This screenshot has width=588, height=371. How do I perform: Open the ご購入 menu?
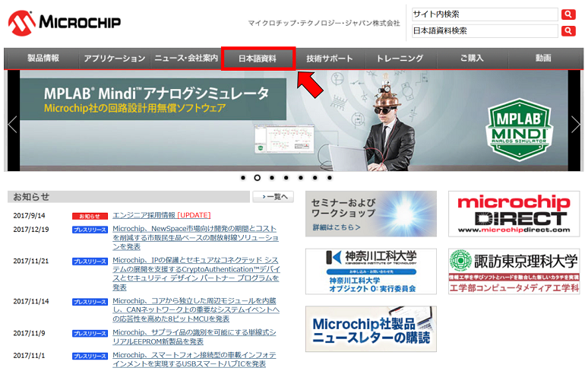coord(472,58)
